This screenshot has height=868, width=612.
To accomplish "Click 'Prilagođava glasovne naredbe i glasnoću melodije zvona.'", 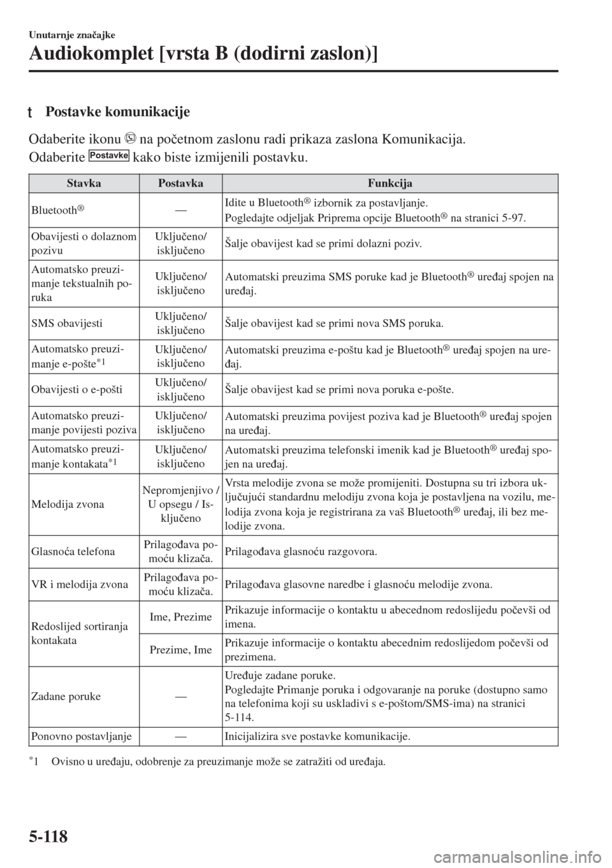I will [358, 584].
